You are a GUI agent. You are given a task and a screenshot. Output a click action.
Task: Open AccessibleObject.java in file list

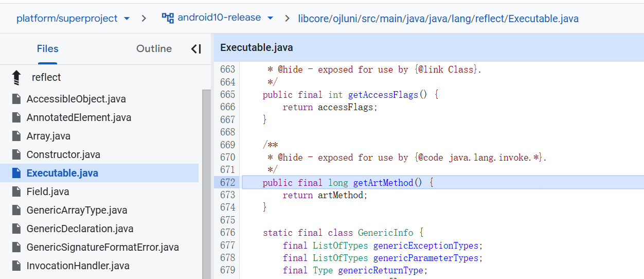pos(76,99)
